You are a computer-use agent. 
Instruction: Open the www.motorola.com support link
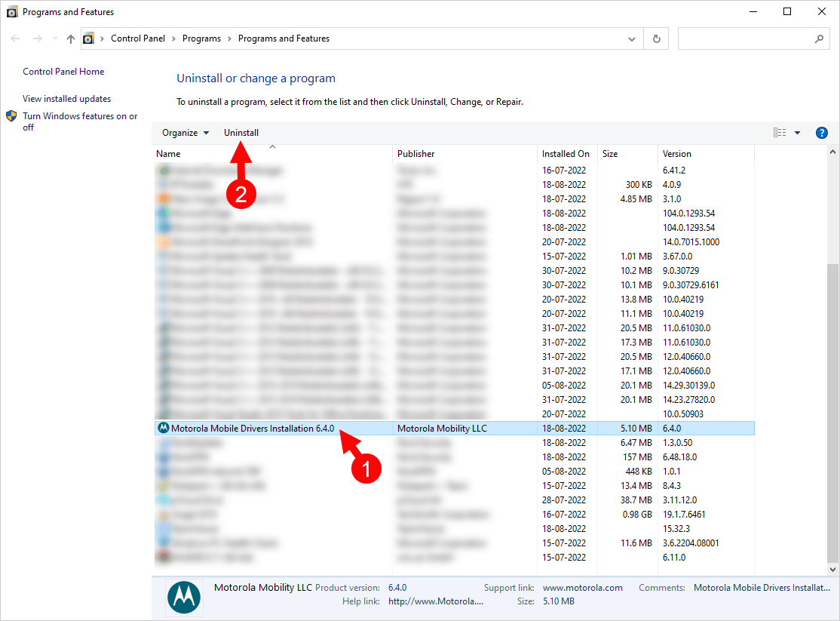(x=583, y=587)
